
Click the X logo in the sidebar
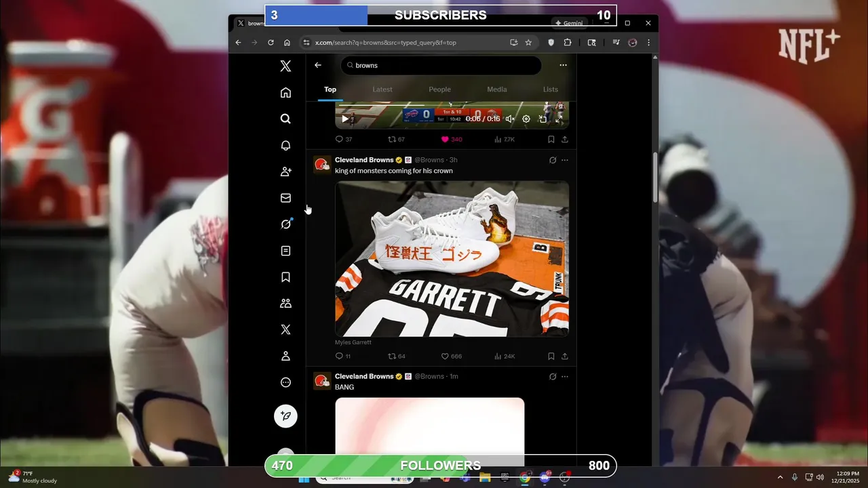(285, 66)
